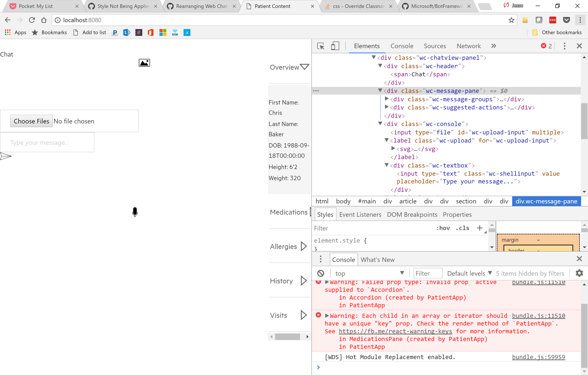Viewport: 588px width, 375px height.
Task: Expand the wc-message-groups div node
Action: click(387, 99)
